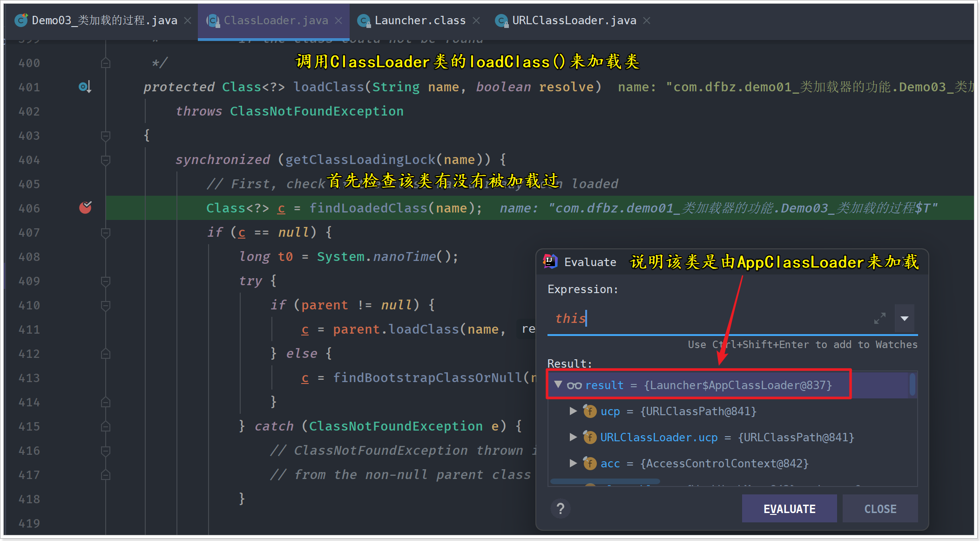Expand the URLClassLoader.ucp field node
The image size is (980, 541).
[x=573, y=437]
